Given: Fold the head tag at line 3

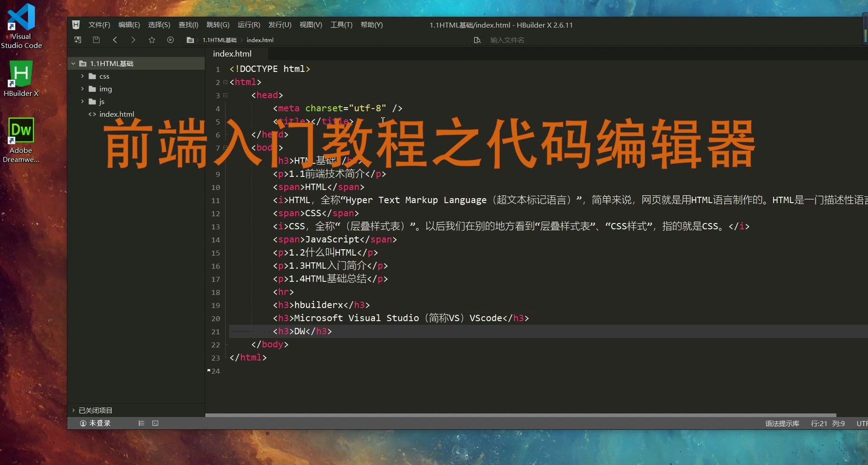Looking at the screenshot, I should click(x=225, y=95).
